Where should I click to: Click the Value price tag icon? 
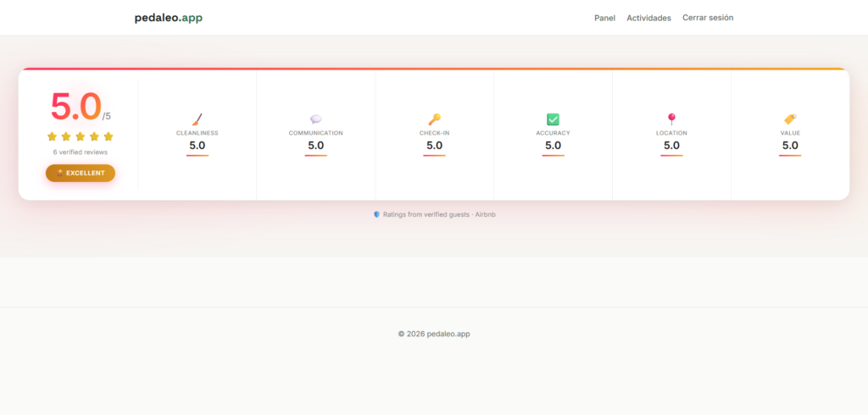coord(790,119)
